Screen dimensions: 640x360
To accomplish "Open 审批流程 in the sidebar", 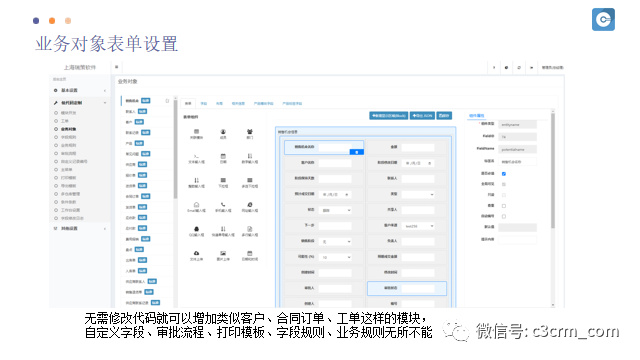I will click(x=68, y=153).
